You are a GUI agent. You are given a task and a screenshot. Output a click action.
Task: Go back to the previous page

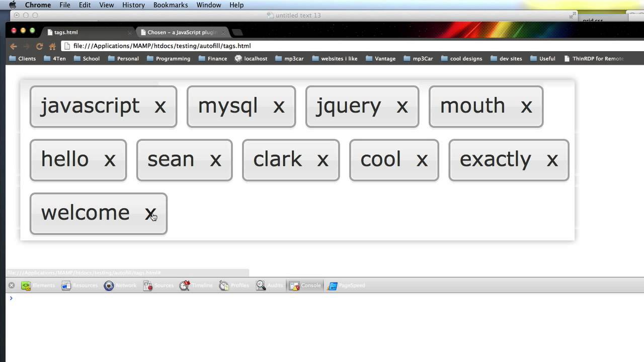point(14,46)
